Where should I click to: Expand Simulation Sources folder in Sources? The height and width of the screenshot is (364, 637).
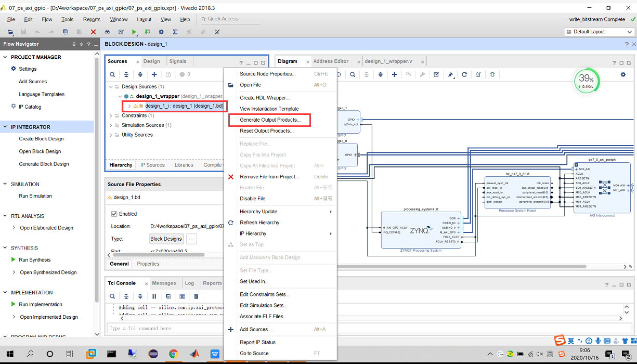tap(111, 125)
